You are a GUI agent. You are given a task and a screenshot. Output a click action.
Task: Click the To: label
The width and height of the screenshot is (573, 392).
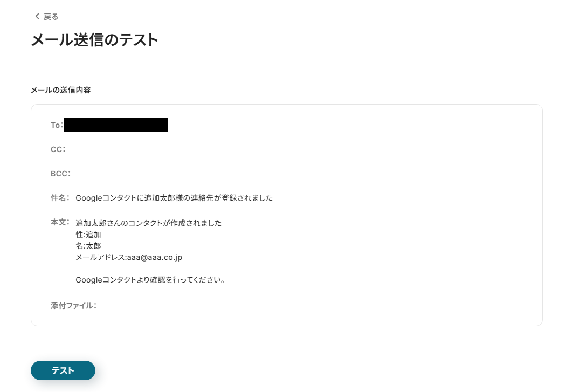[57, 125]
